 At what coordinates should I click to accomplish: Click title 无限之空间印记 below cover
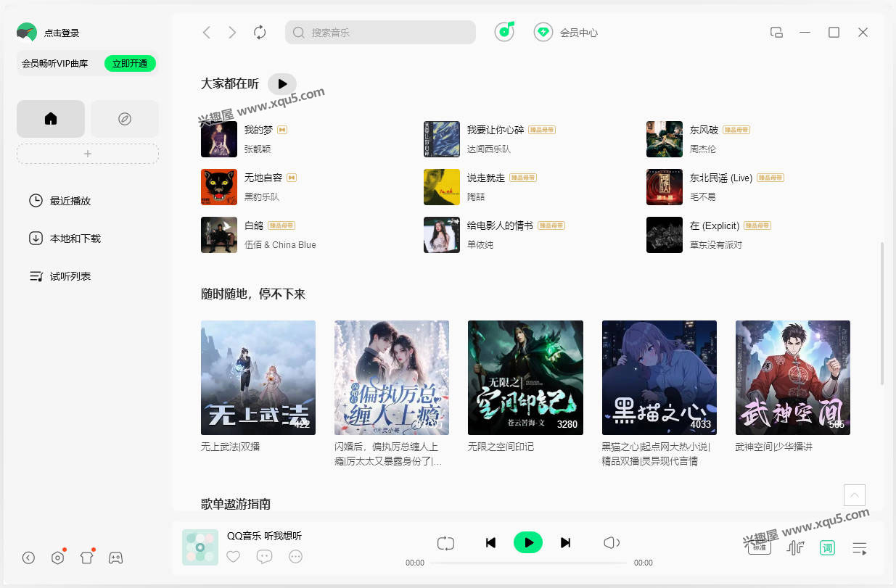coord(501,447)
